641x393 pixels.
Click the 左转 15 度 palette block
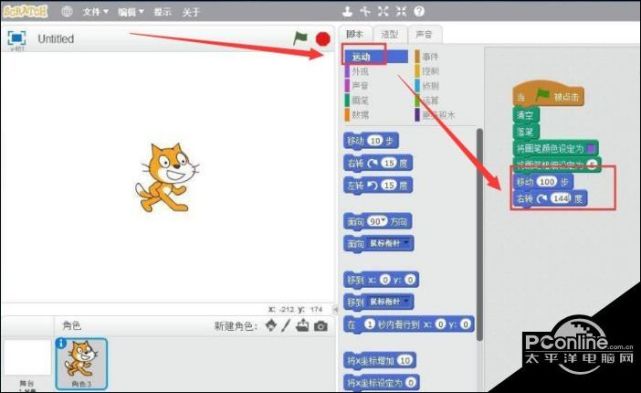378,186
